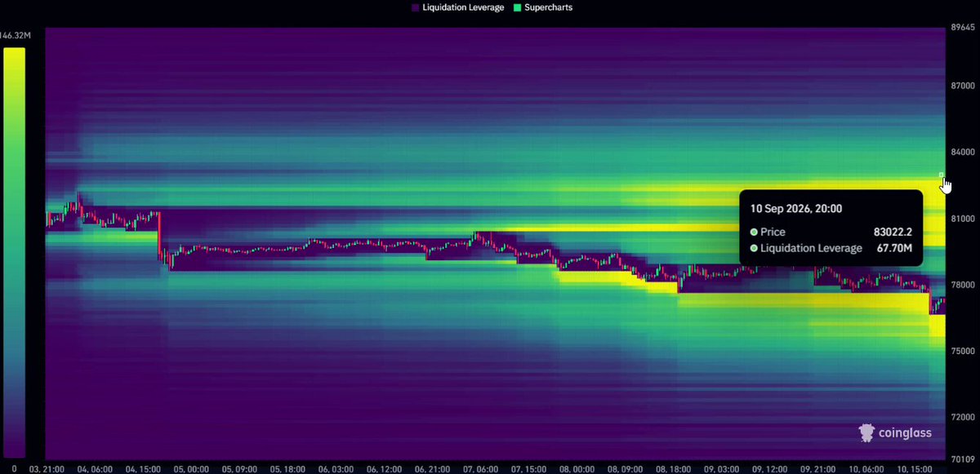Click the 146.32M maximum scale label
This screenshot has height=474, width=980.
[x=15, y=35]
